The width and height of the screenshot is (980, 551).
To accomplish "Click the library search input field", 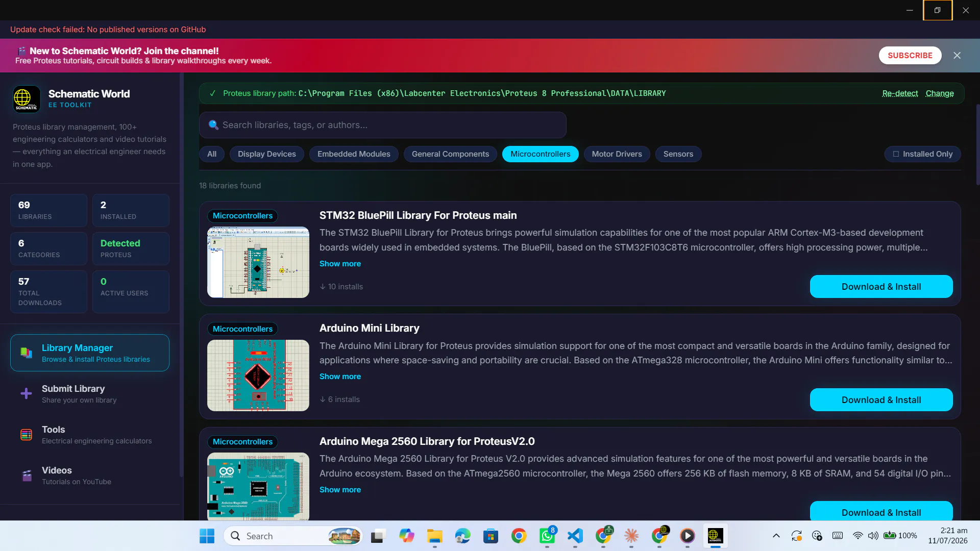I will [383, 125].
